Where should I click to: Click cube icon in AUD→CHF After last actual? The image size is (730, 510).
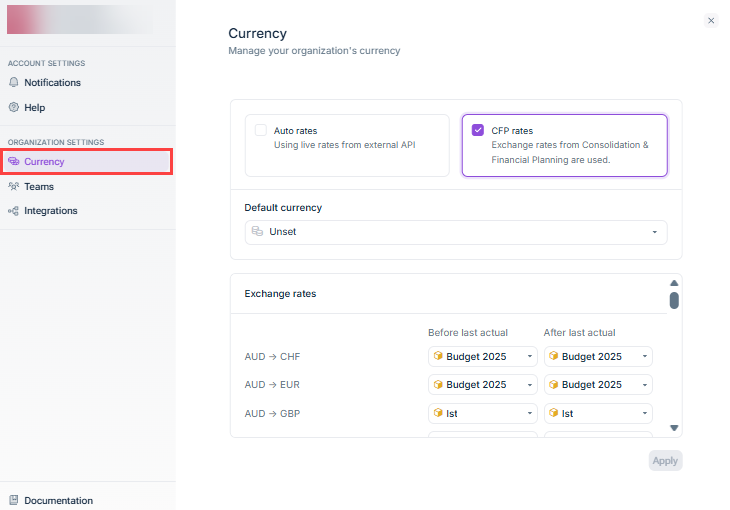point(553,356)
